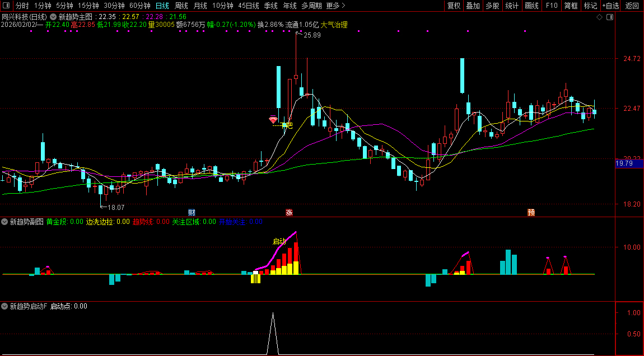Click the 财 event marker icon

click(192, 212)
